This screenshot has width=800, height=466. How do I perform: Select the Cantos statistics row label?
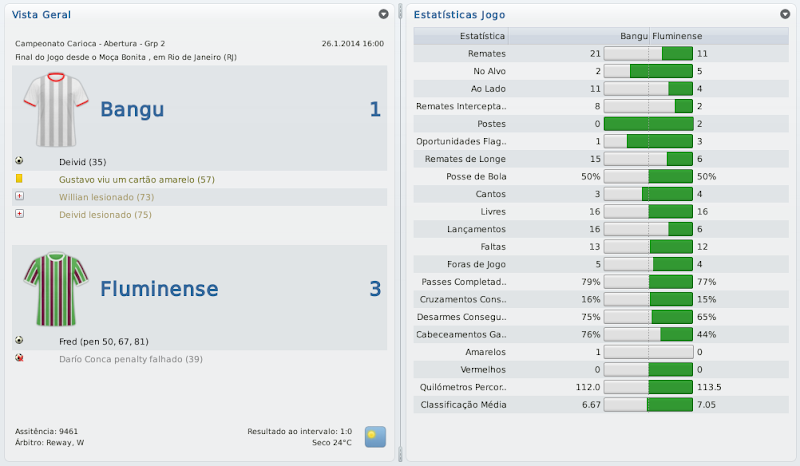coord(492,193)
